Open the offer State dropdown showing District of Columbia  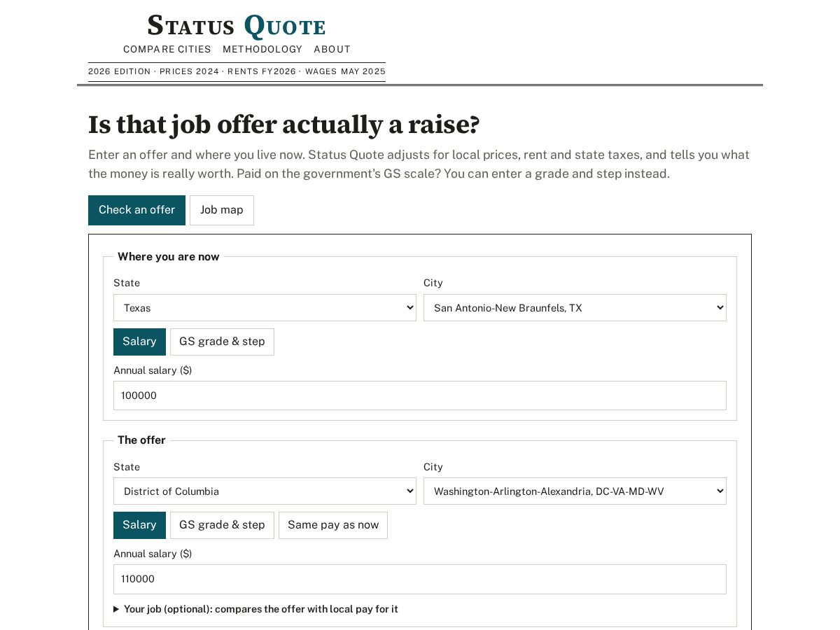pos(265,491)
